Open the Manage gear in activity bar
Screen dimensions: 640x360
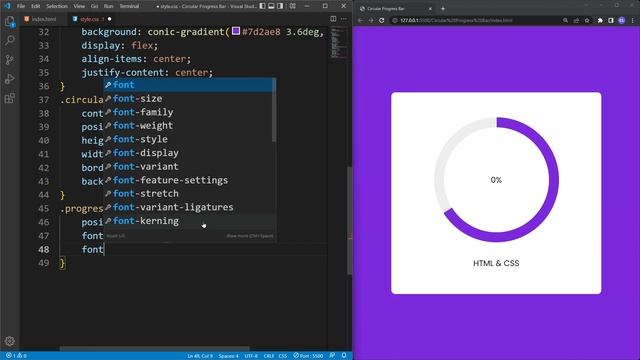(9, 341)
